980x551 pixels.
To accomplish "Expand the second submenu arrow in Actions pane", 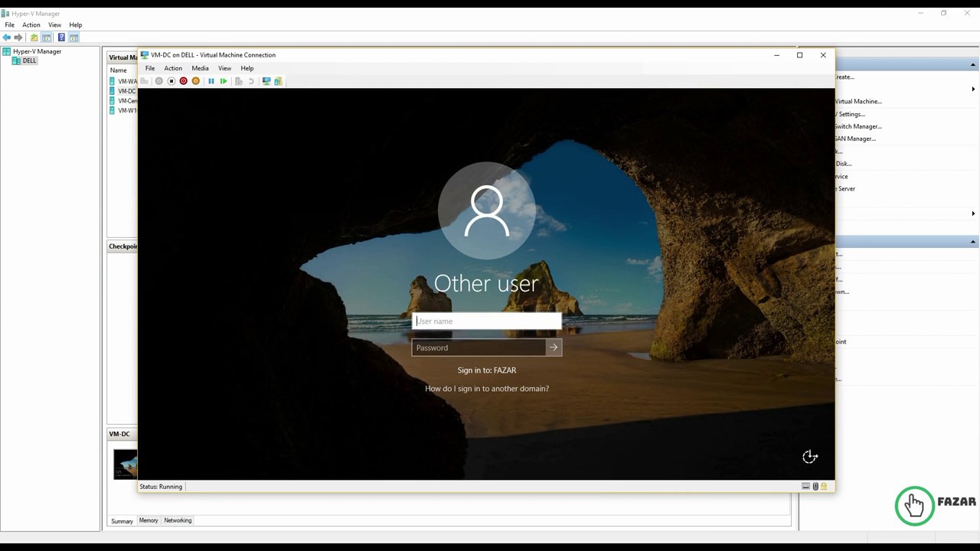I will [x=973, y=214].
